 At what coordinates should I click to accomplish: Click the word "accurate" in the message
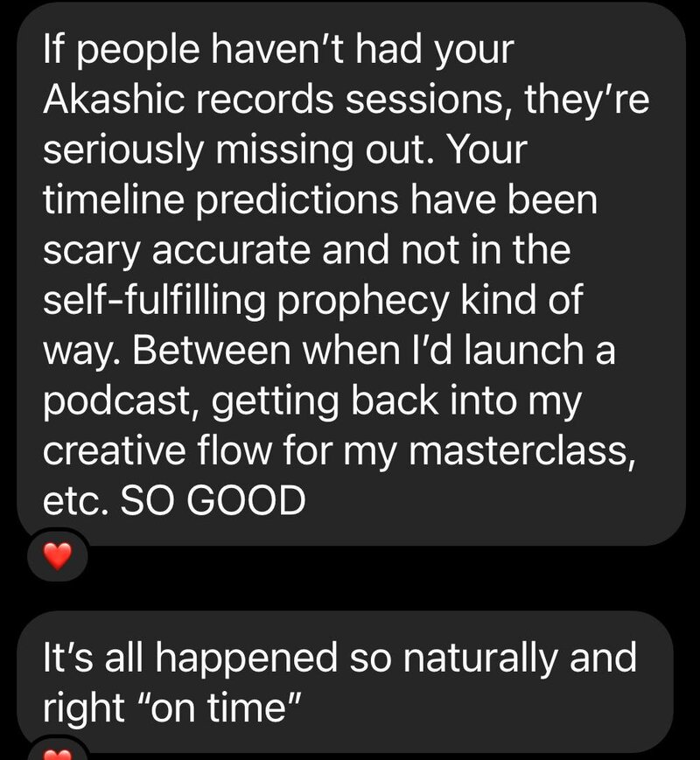pyautogui.click(x=231, y=250)
